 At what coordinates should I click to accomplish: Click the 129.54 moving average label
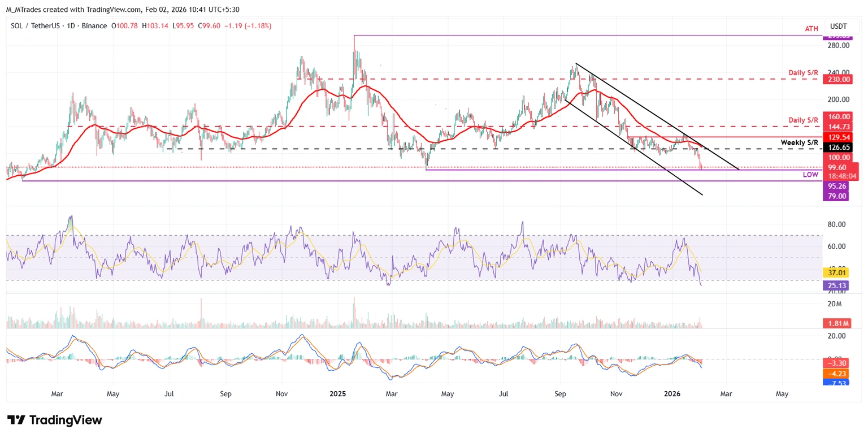coord(836,137)
